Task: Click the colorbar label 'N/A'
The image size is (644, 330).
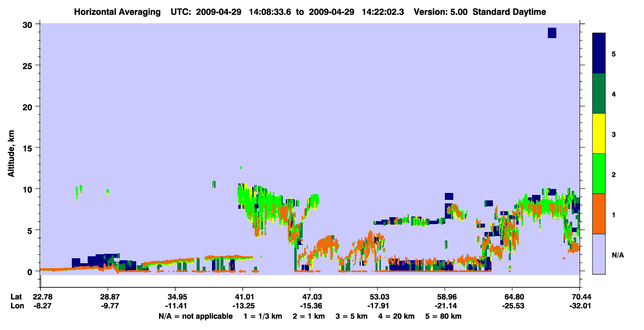Action: point(617,255)
